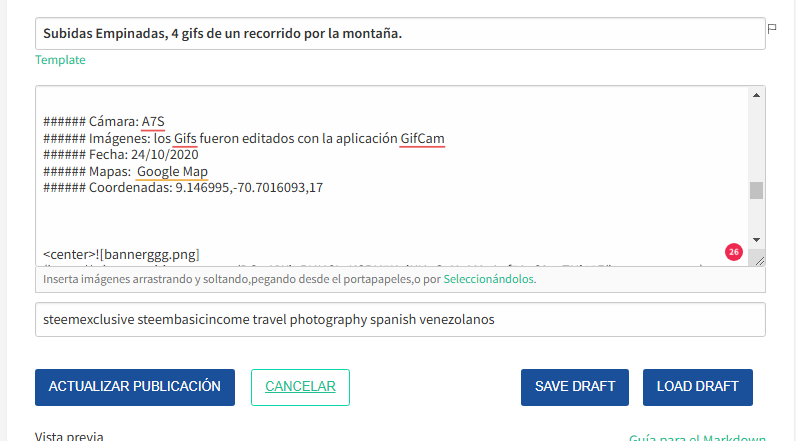The image size is (796, 441).
Task: Click the editor scrollbar thumb
Action: click(756, 190)
